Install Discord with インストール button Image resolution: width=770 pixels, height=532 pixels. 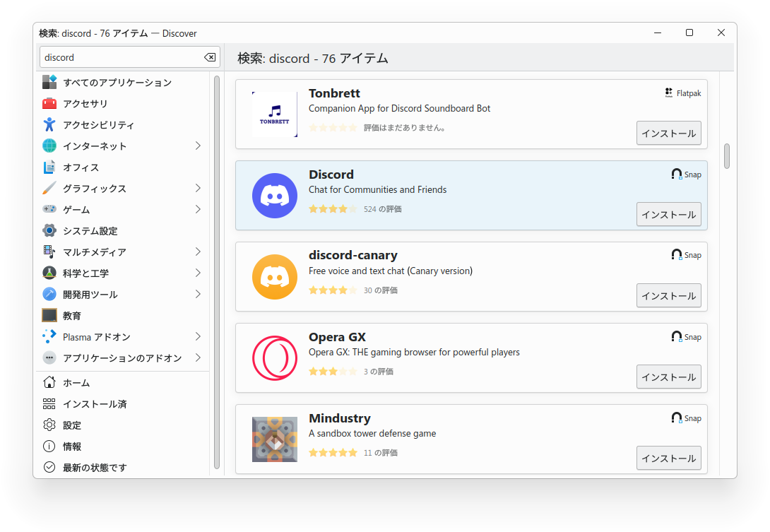point(669,215)
